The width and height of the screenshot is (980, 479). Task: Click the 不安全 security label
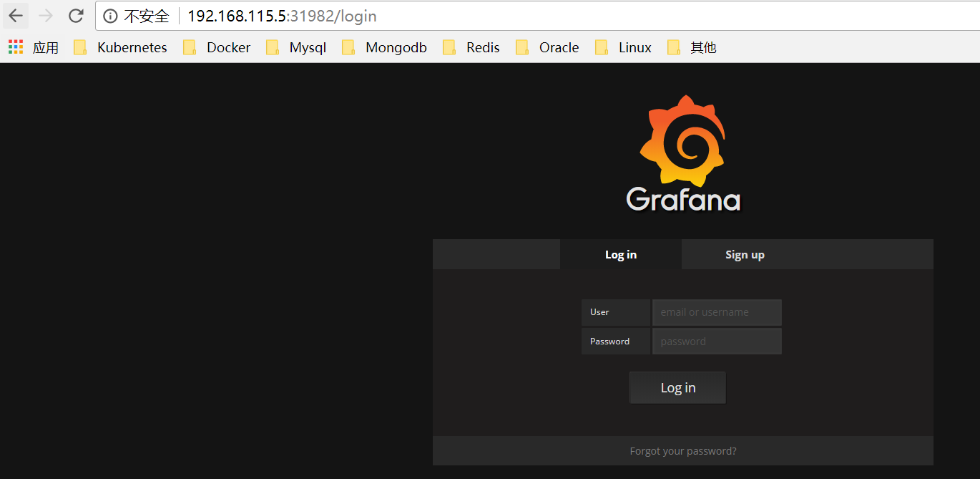click(x=147, y=16)
